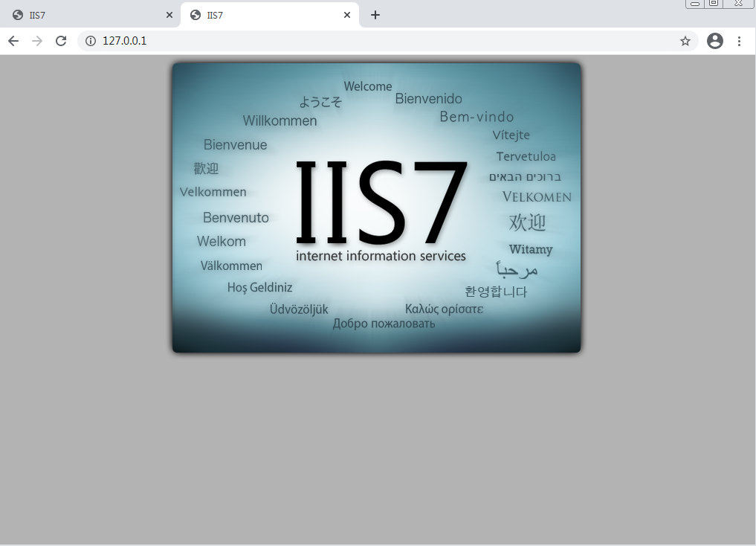The width and height of the screenshot is (756, 546).
Task: Switch to the first IIS7 tab
Action: 90,15
